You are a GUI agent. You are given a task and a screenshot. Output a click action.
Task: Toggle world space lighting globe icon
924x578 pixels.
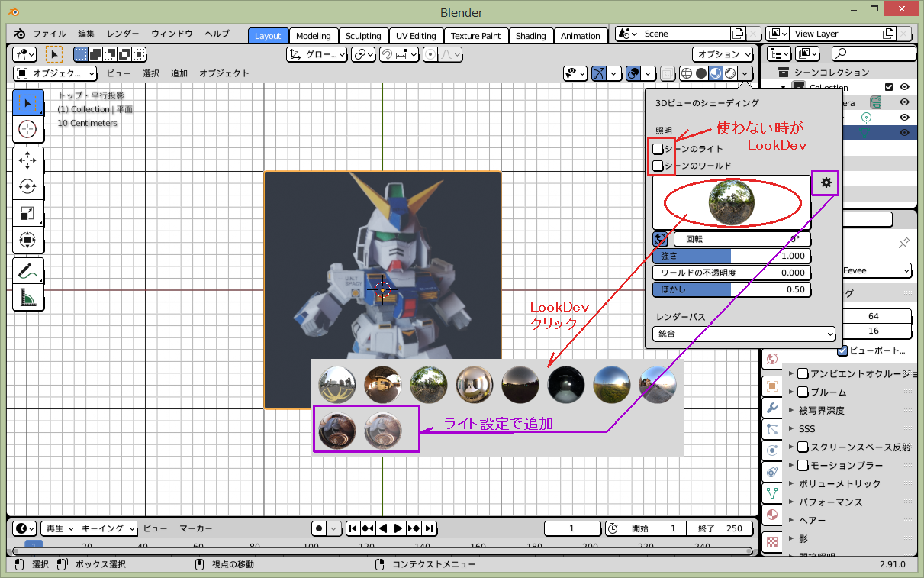point(661,239)
